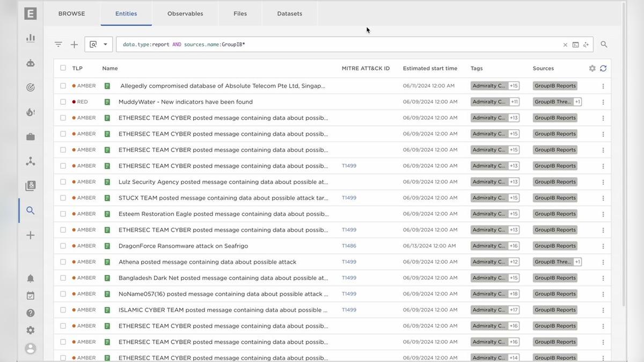Expand +18 tags on NoName057(16) row

coord(514,294)
